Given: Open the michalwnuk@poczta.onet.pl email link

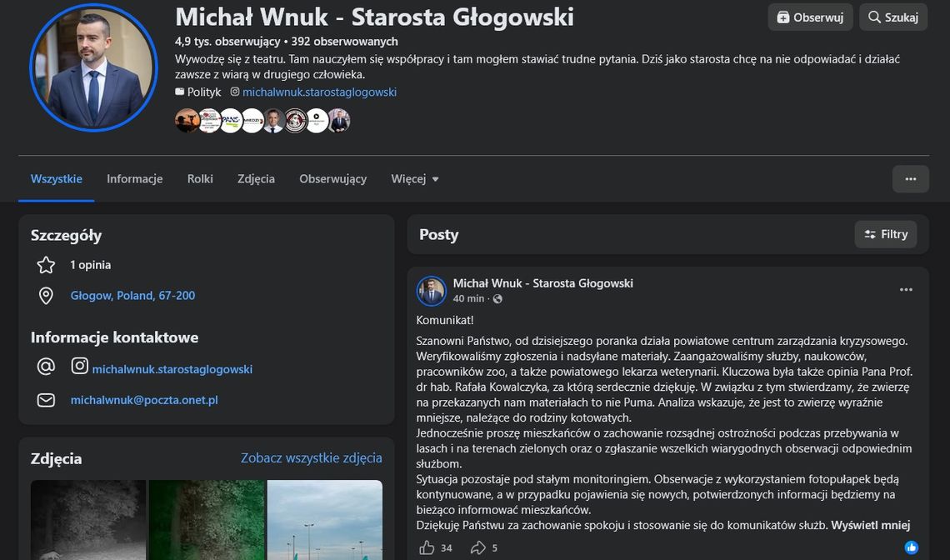Looking at the screenshot, I should 144,400.
